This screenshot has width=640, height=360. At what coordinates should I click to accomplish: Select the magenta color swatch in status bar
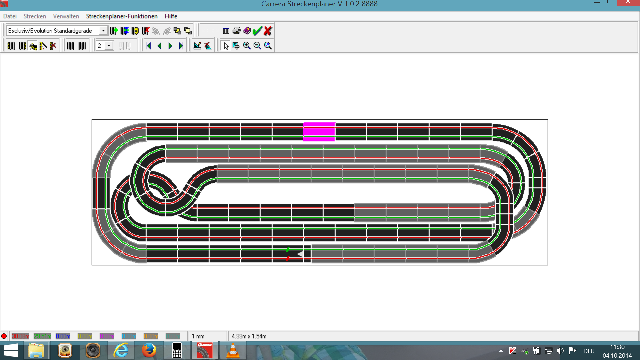pyautogui.click(x=107, y=336)
